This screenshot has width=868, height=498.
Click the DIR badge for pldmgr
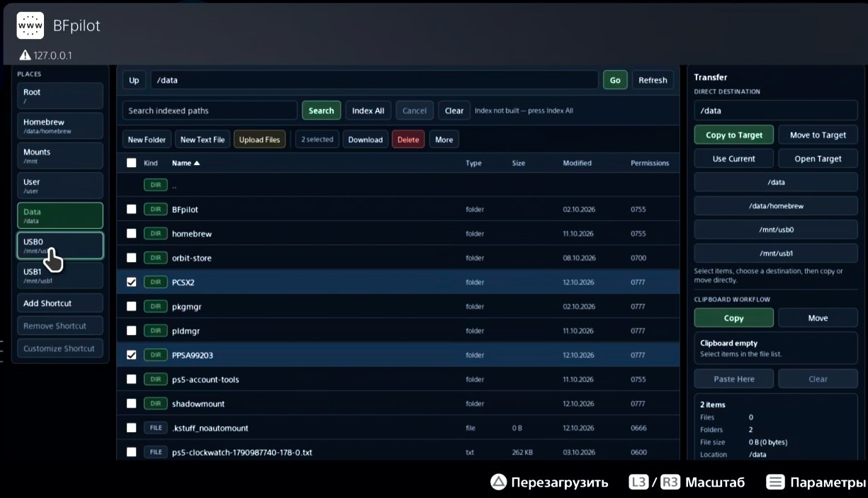click(155, 331)
